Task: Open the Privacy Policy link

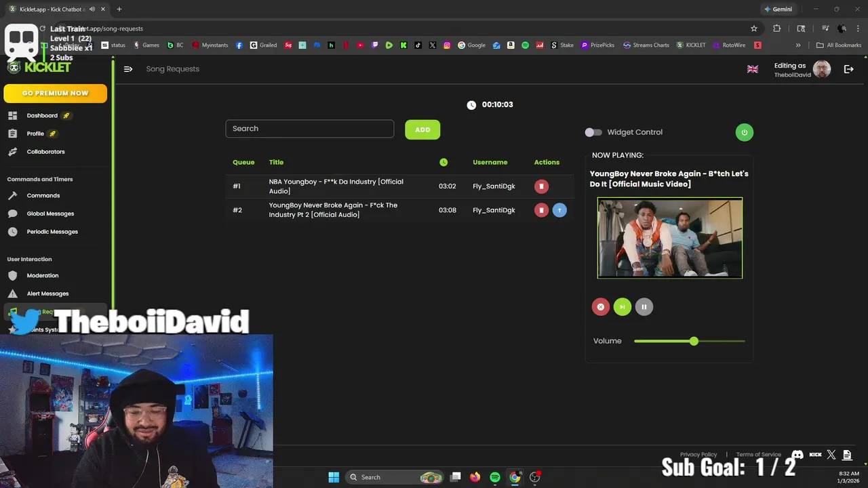Action: [698, 455]
